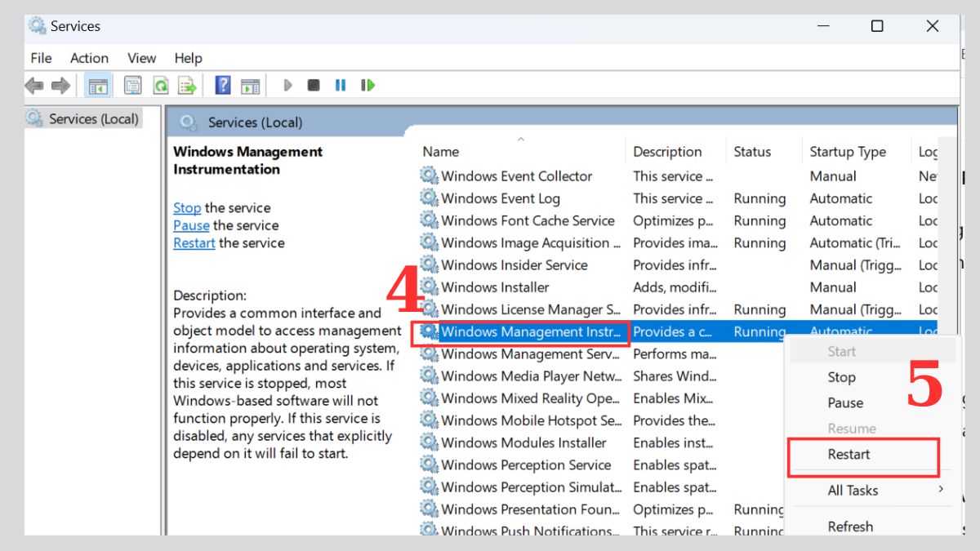This screenshot has height=551, width=980.
Task: Choose Restart in the context menu
Action: pyautogui.click(x=849, y=454)
